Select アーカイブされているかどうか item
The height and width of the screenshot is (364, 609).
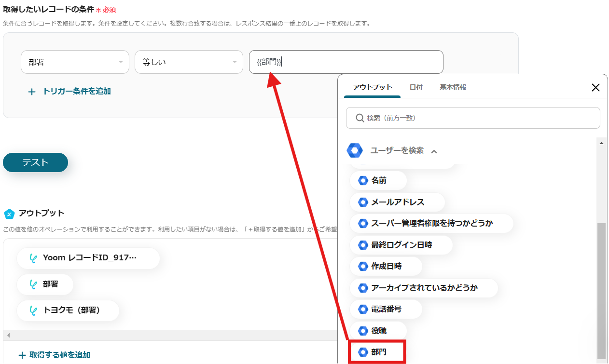(424, 288)
